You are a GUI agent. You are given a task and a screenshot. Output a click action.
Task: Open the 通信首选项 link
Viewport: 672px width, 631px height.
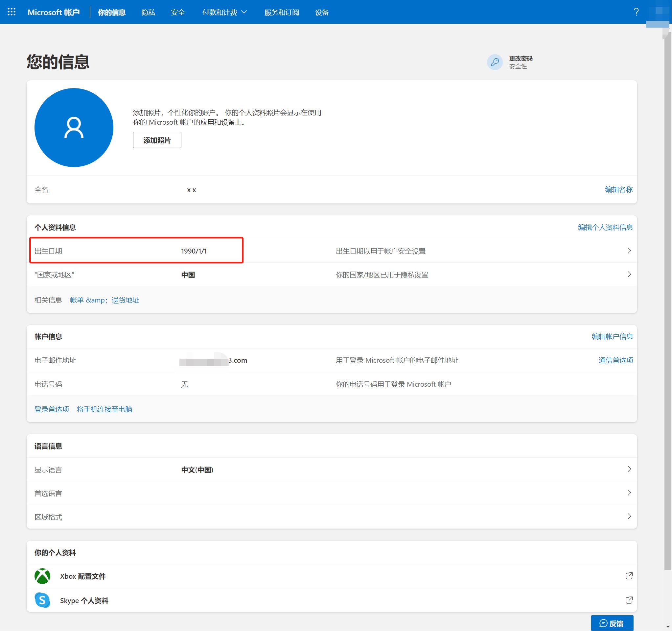615,360
